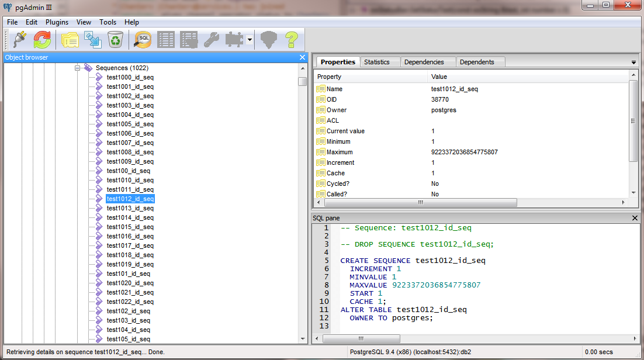Screen dimensions: 644x360
Task: Click the Create new object icon
Action: click(x=93, y=40)
